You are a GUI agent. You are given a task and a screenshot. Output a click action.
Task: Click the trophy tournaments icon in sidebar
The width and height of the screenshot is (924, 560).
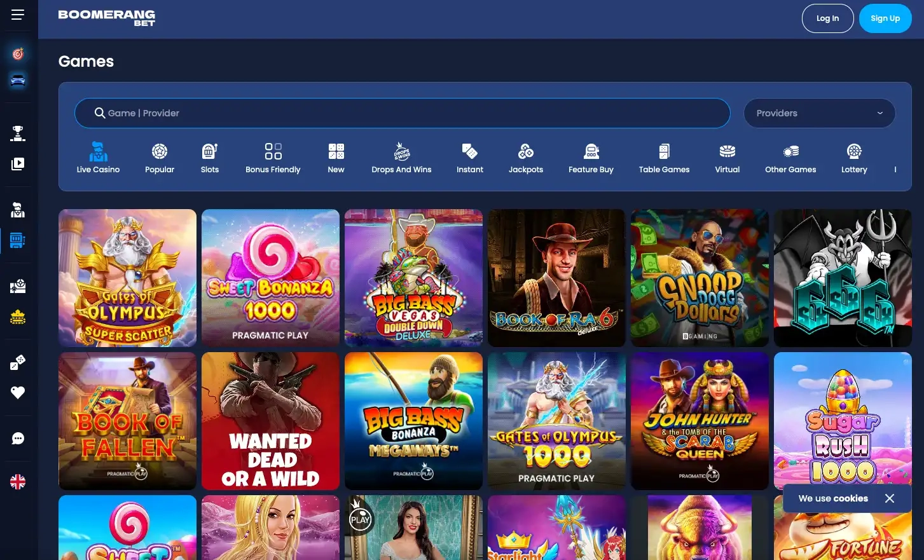coord(18,133)
